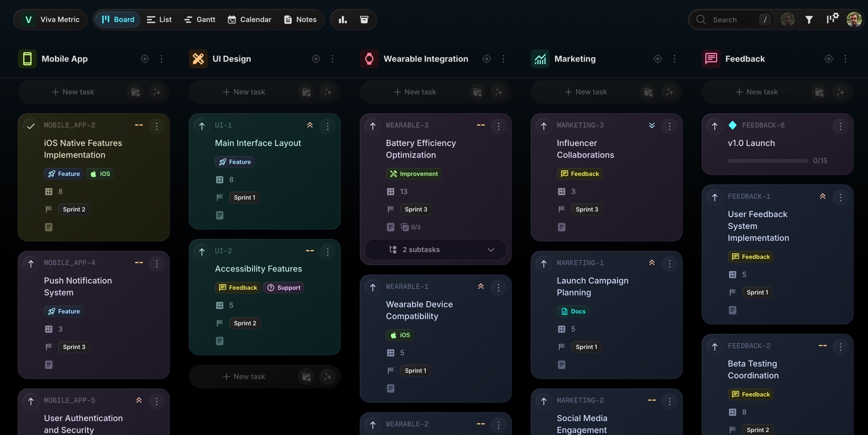868x435 pixels.
Task: Open Marketing column options menu
Action: (674, 59)
